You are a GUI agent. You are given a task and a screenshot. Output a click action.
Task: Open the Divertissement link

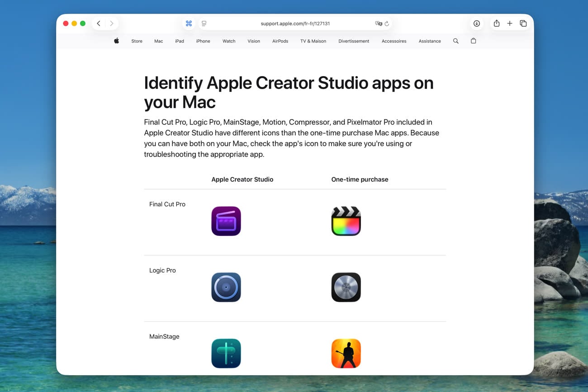[354, 41]
